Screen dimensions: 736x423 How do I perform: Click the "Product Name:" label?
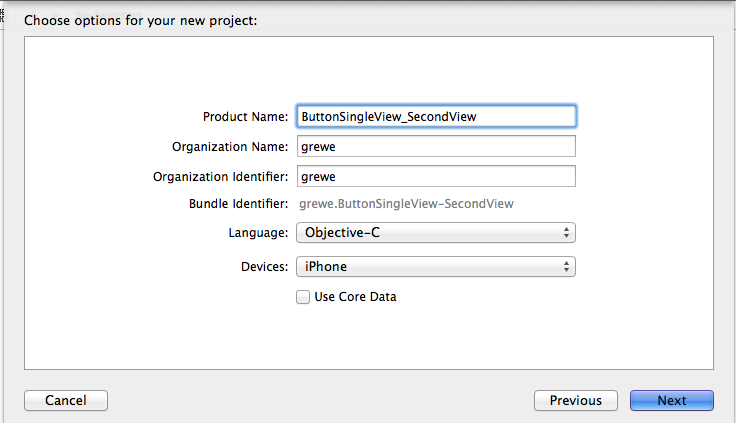[245, 116]
